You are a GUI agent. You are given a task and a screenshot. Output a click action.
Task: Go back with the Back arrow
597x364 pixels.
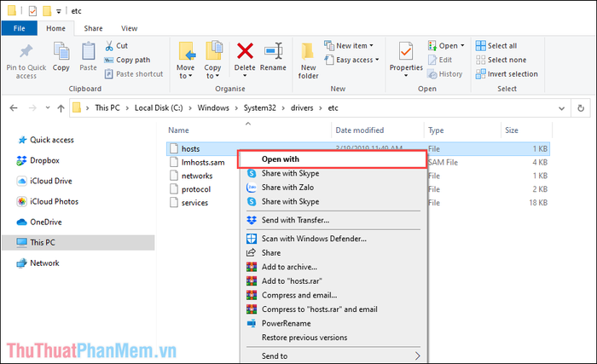point(14,108)
